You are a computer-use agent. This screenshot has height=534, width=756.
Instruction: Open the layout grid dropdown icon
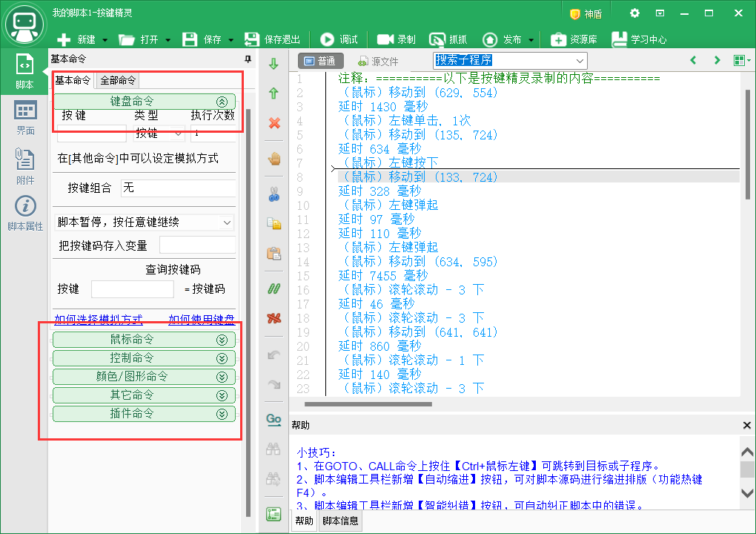tap(741, 60)
